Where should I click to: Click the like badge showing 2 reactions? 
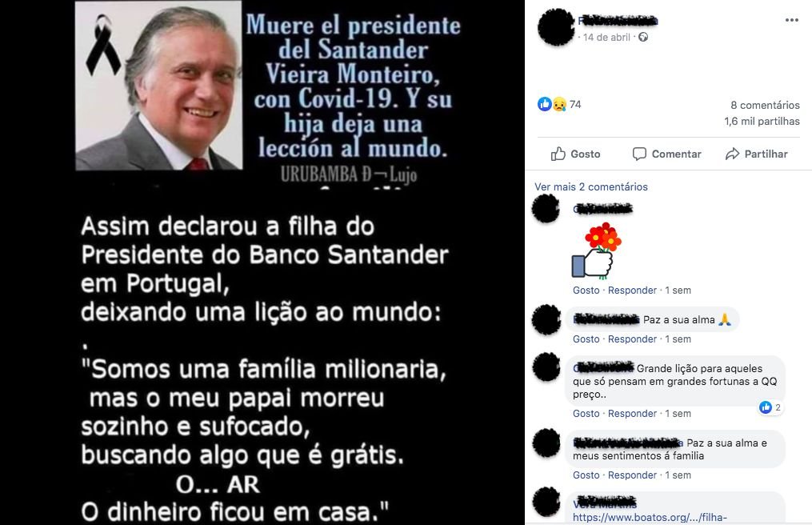770,407
